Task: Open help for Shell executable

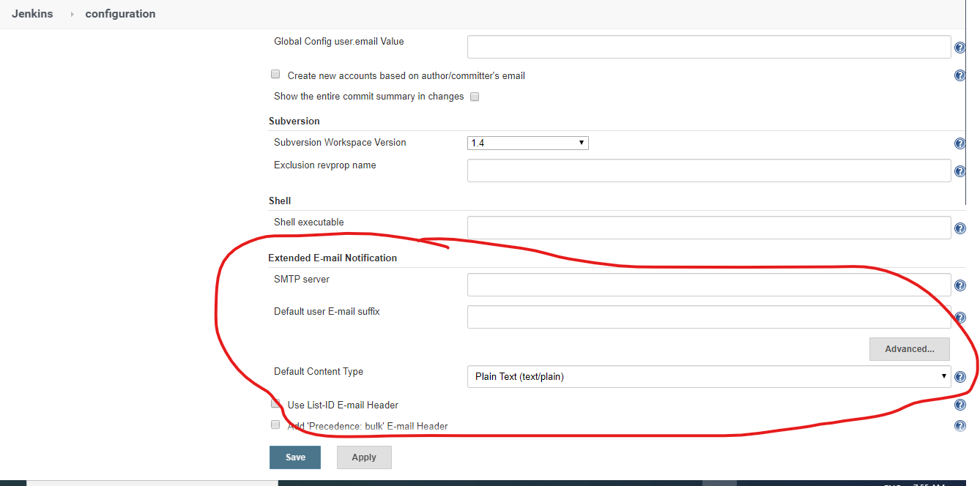Action: 960,228
